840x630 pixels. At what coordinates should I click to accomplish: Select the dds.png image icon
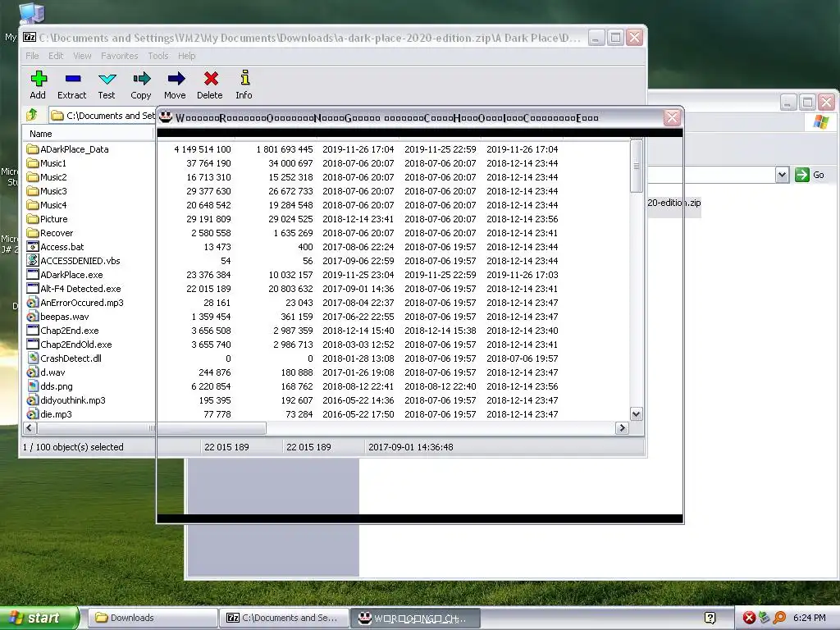tap(33, 386)
